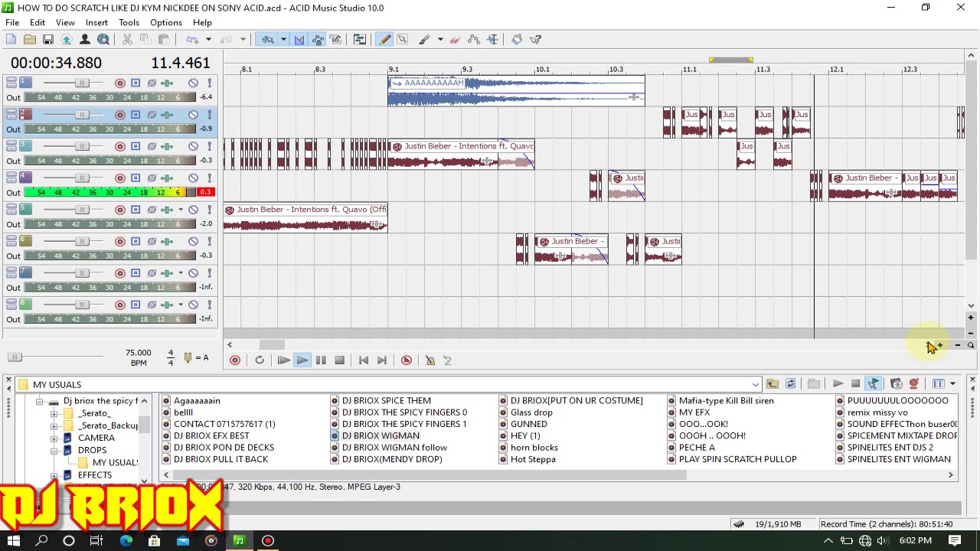Arm track 2 for record
980x551 pixels.
(x=119, y=115)
